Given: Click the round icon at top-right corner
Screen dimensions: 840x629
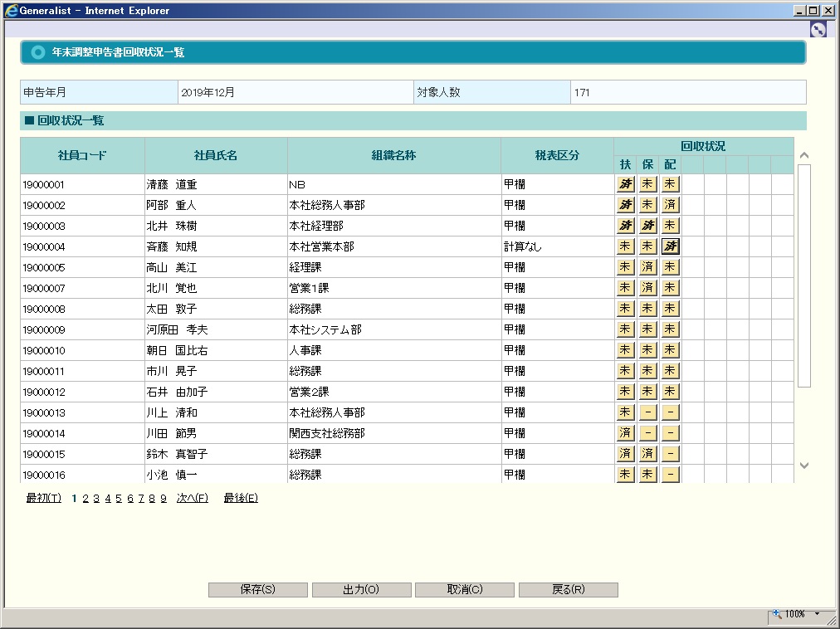Looking at the screenshot, I should coord(818,29).
